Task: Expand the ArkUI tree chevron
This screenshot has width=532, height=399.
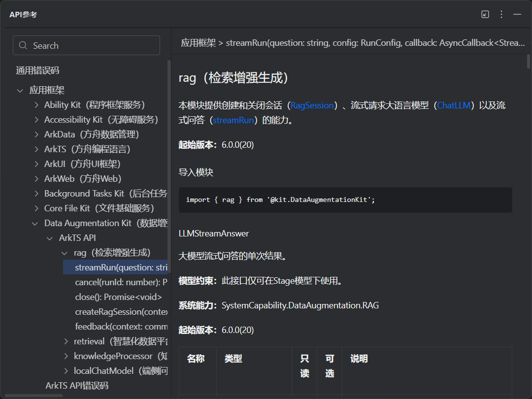Action: click(36, 164)
